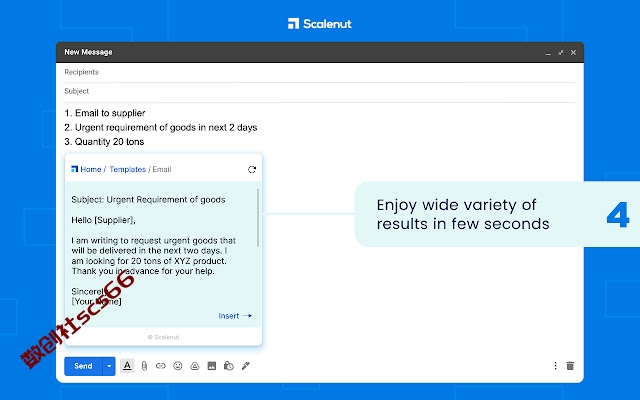Send the email with Send button
Image resolution: width=640 pixels, height=400 pixels.
click(x=83, y=366)
